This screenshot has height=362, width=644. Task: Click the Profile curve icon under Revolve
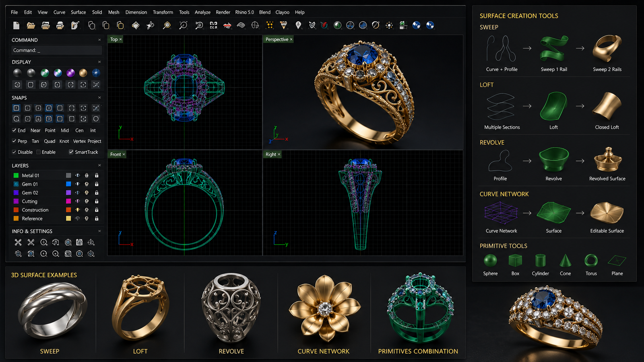tap(500, 161)
